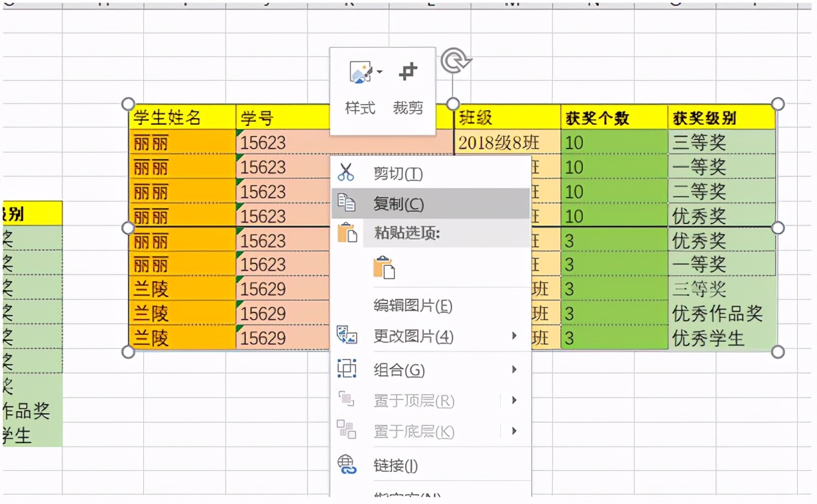Click the picture's top-right corner resize handle
The height and width of the screenshot is (504, 817).
click(778, 104)
